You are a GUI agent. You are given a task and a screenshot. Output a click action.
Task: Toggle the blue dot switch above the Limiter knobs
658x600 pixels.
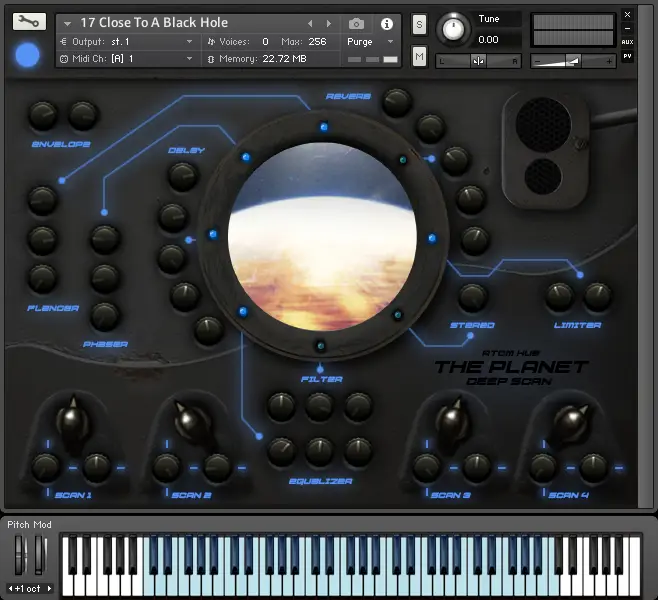pyautogui.click(x=580, y=275)
